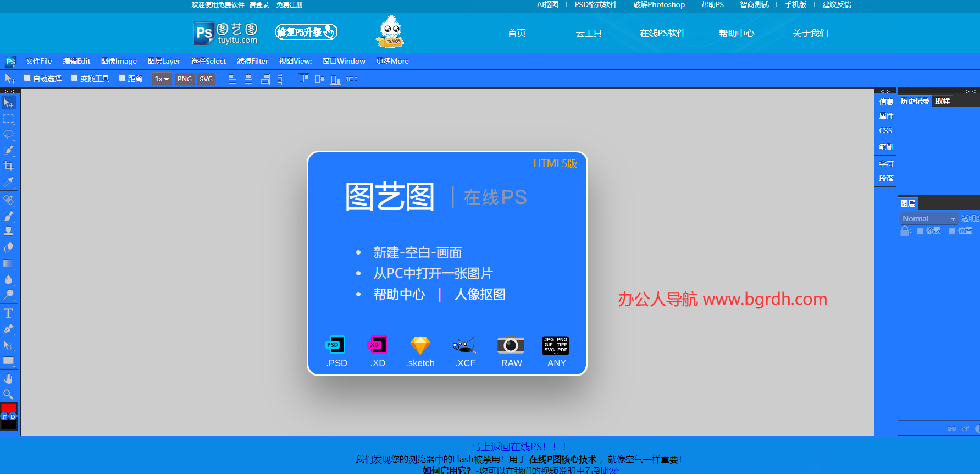Select the Quick Selection brush tool
Image resolution: width=980 pixels, height=474 pixels.
[x=9, y=150]
